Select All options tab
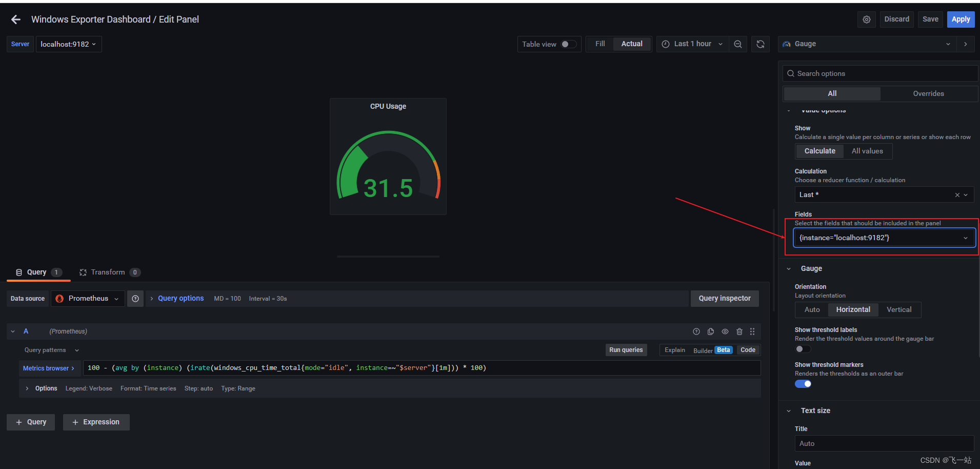This screenshot has width=980, height=469. [832, 93]
